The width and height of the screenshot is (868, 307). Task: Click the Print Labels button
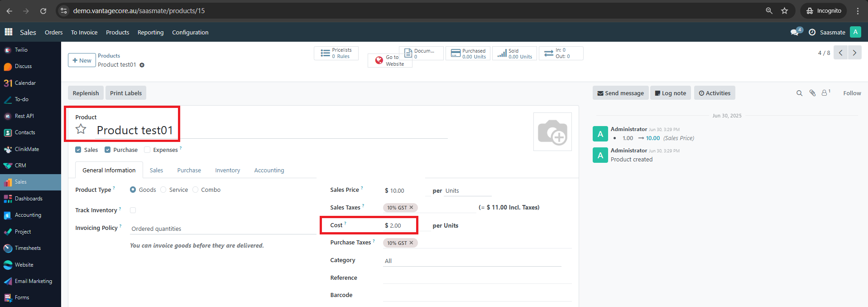(x=126, y=93)
